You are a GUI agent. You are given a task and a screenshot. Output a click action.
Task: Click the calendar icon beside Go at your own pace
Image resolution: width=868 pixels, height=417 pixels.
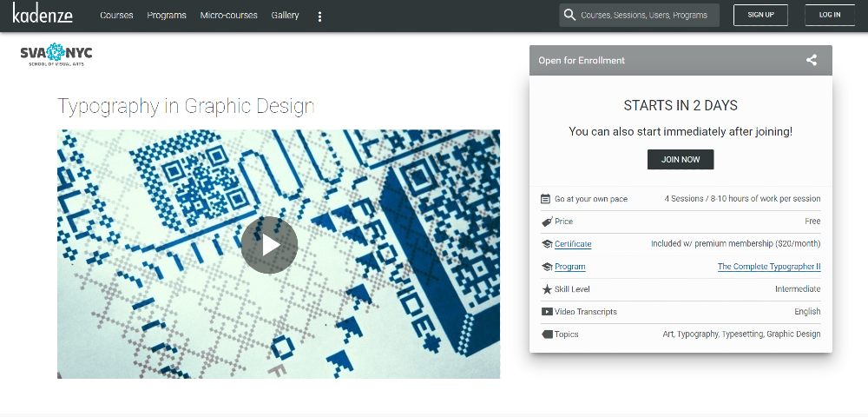pyautogui.click(x=545, y=199)
